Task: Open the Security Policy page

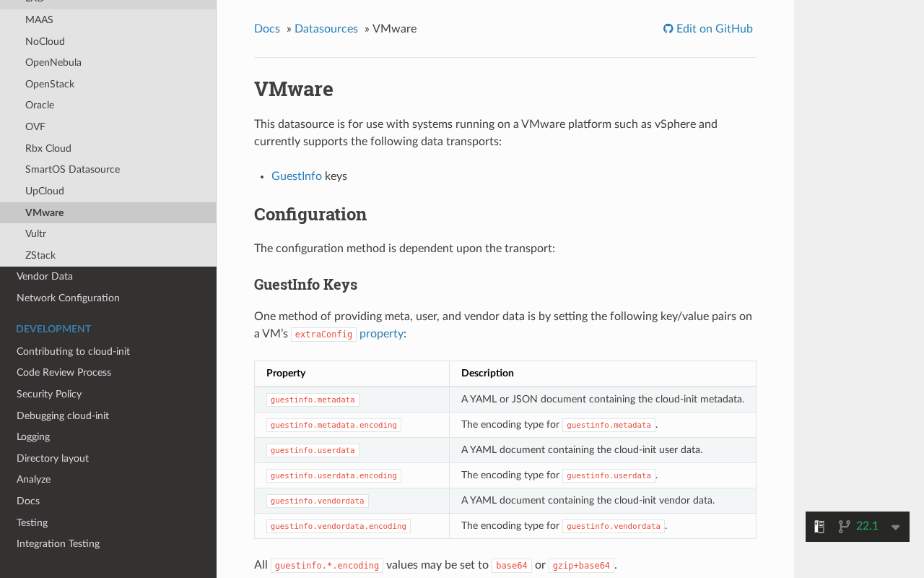Action: pos(49,394)
